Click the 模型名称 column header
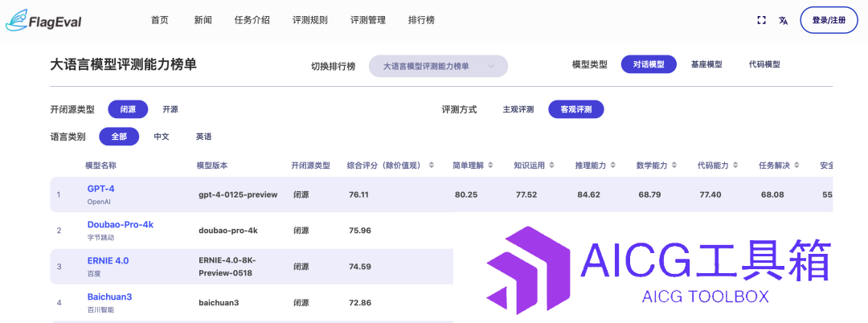 click(100, 166)
